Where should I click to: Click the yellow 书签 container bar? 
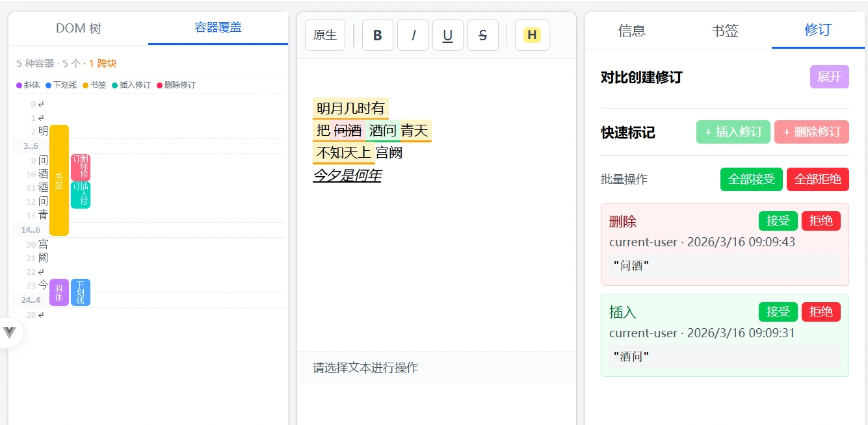click(x=59, y=180)
